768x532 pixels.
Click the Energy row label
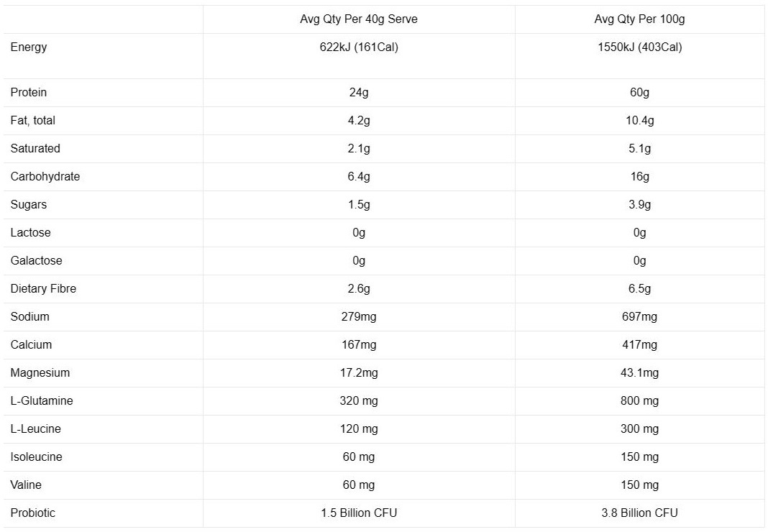[29, 47]
